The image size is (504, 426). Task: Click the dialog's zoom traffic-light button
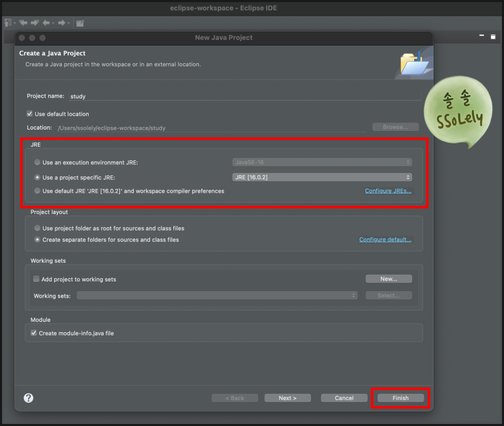coord(42,38)
